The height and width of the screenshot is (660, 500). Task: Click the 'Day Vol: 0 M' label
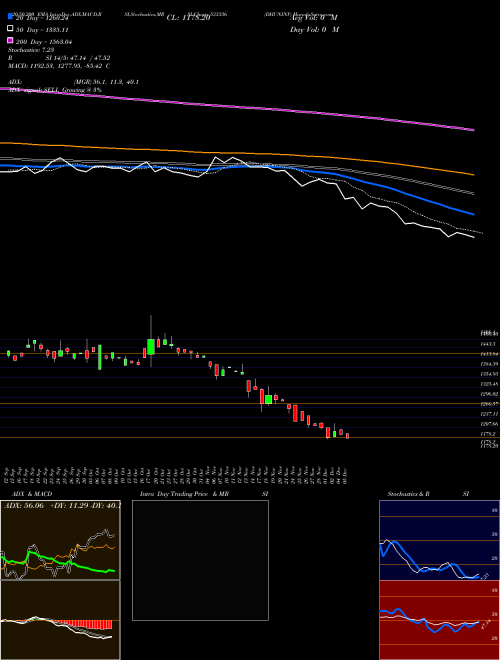tap(314, 29)
